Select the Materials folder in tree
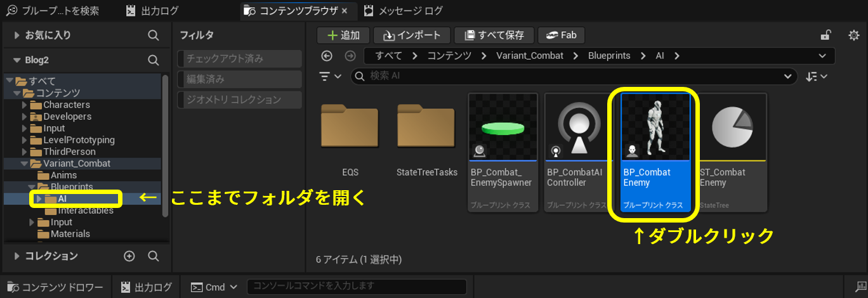868x298 pixels. click(x=70, y=234)
